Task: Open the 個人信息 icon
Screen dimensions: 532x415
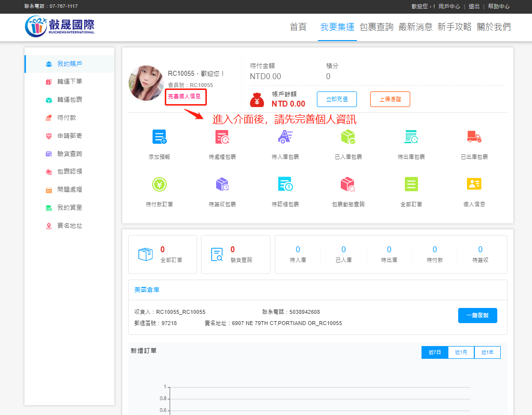Action: 474,184
